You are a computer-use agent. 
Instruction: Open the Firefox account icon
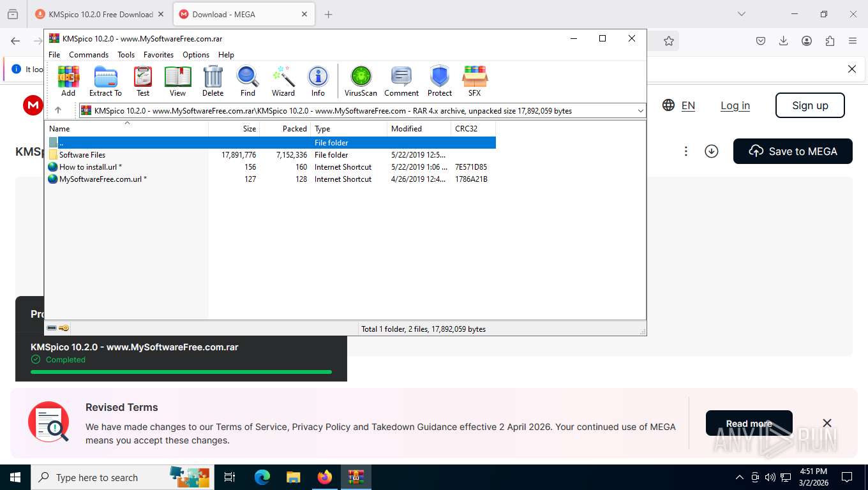click(x=807, y=41)
